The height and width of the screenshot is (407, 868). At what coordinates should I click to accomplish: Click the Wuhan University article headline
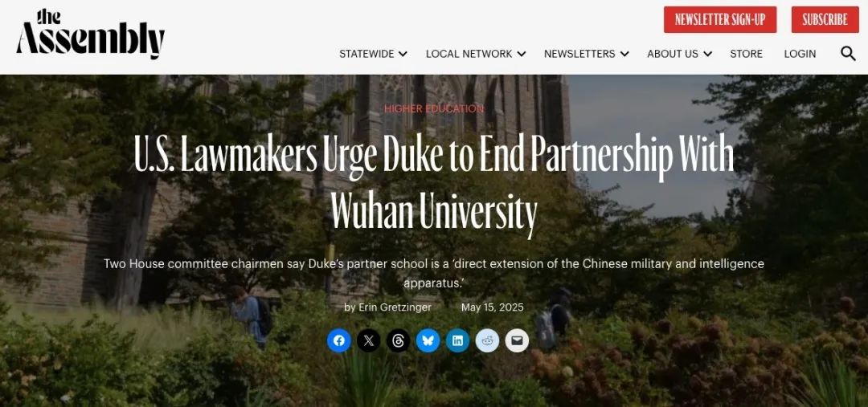[x=434, y=181]
